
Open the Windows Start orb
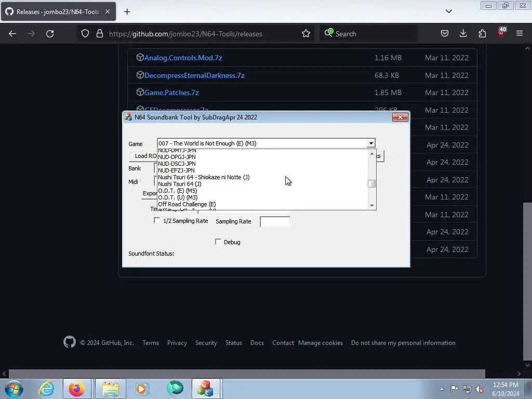14,389
